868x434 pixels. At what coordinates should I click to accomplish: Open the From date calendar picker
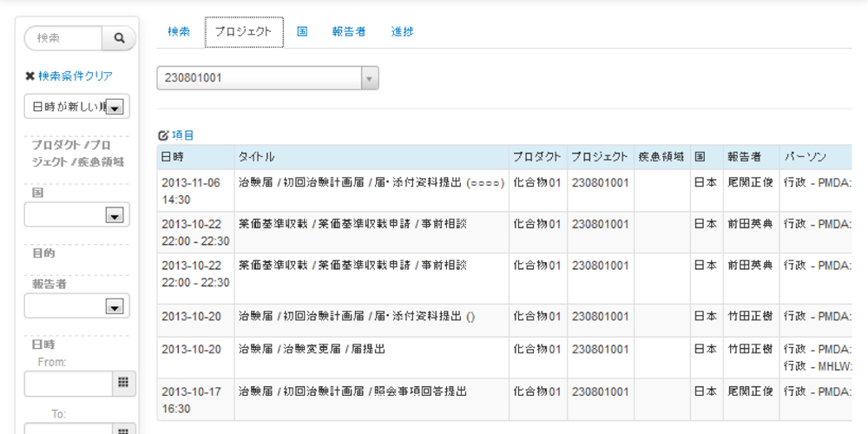(x=124, y=383)
